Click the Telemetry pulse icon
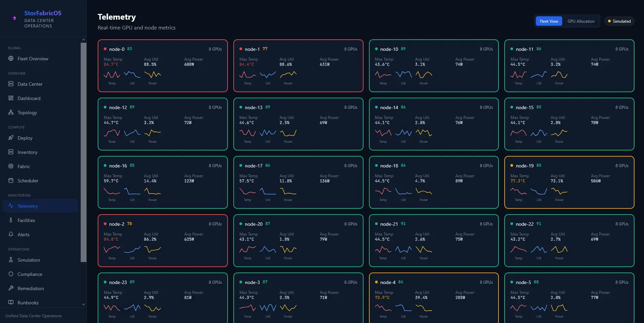The width and height of the screenshot is (644, 323). (x=11, y=206)
